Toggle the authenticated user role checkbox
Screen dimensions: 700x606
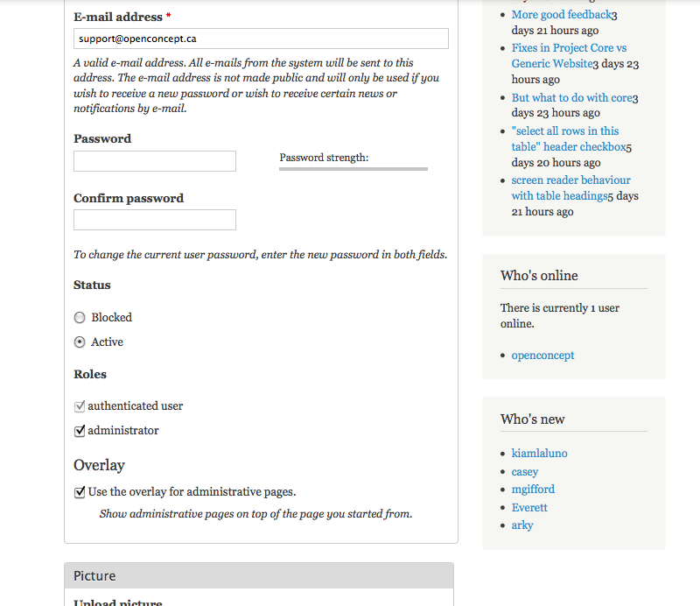[x=80, y=406]
